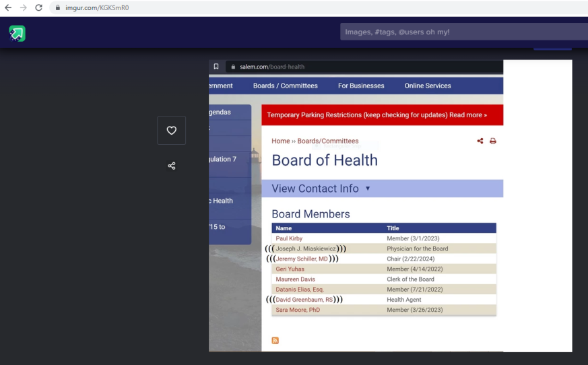The image size is (588, 365).
Task: Open the Sara Moore, PhD link
Action: click(298, 310)
